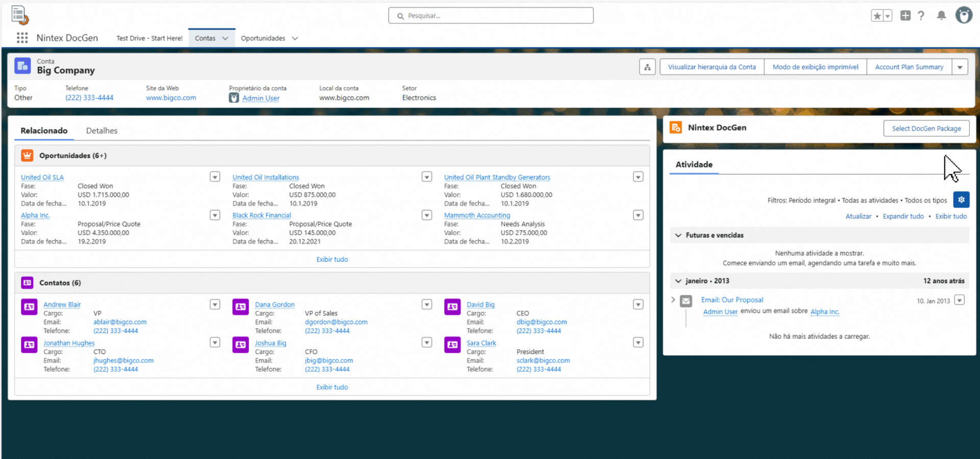
Task: Open the App Launcher grid icon
Action: 22,38
